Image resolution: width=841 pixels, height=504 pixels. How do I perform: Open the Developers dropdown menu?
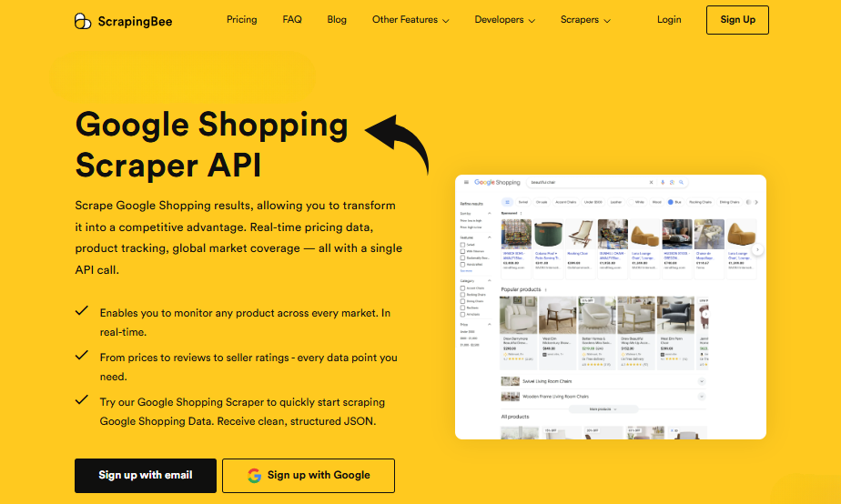(x=505, y=20)
